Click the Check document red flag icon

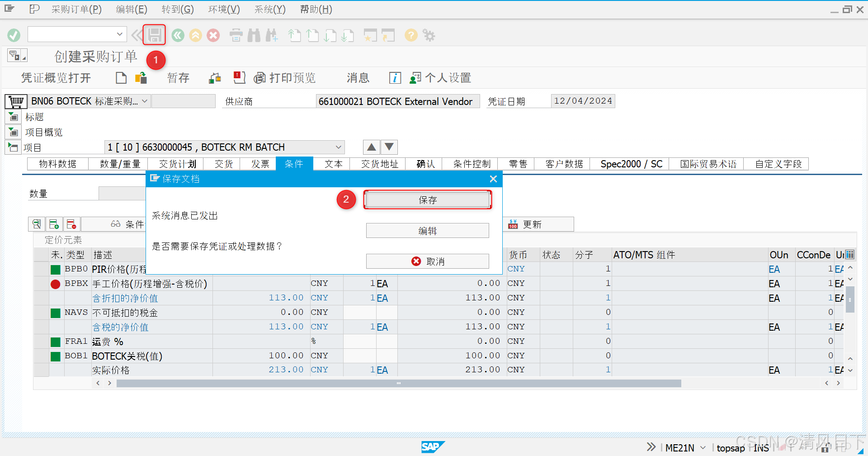239,78
